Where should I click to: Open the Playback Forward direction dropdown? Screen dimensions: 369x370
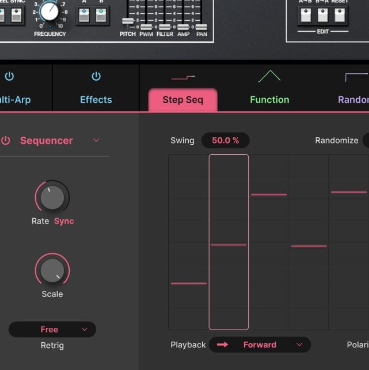pos(260,345)
